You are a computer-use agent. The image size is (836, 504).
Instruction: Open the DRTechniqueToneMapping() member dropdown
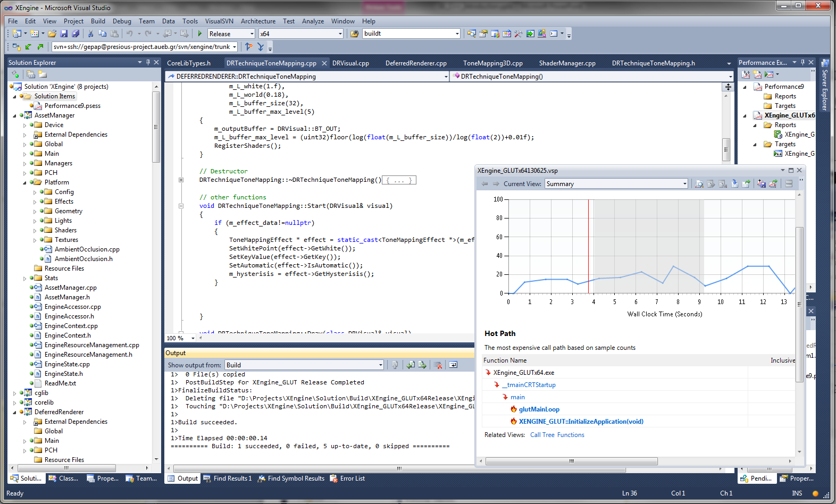(730, 77)
